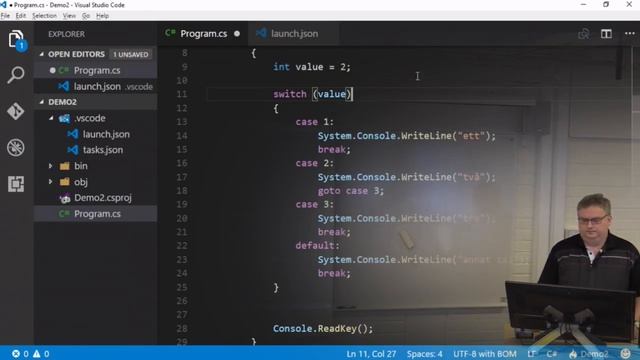
Task: Select launch.json in Open Editors list
Action: tap(96, 87)
